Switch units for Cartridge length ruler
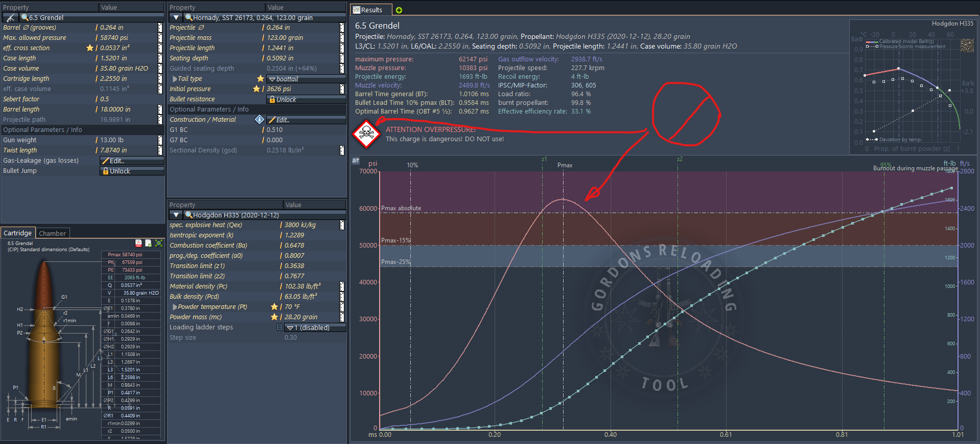Viewport: 980px width, 444px height. pyautogui.click(x=160, y=79)
